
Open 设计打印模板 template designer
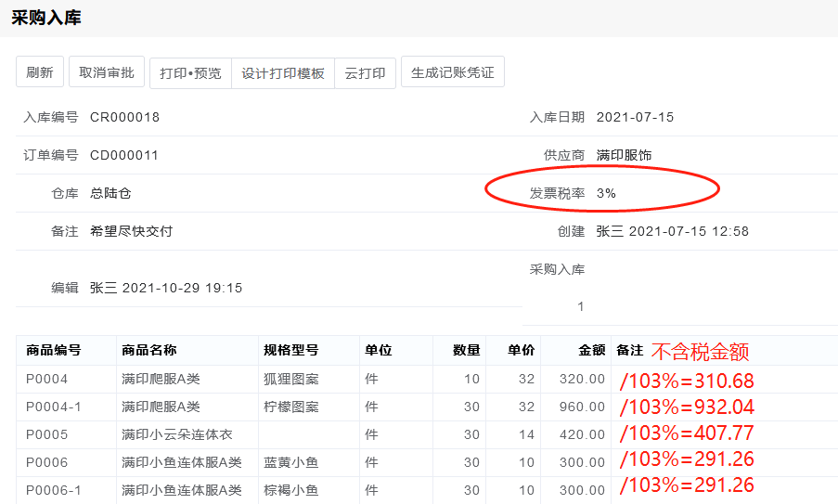click(x=283, y=72)
